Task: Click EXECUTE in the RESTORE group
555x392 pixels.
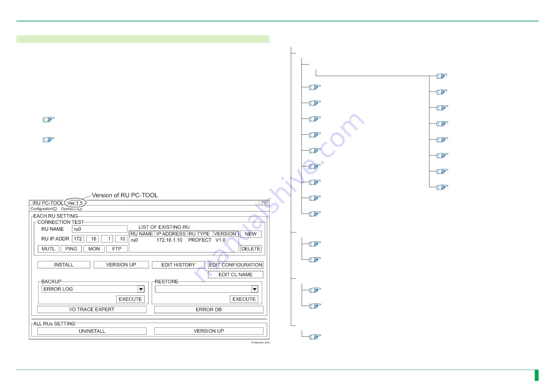Action: tap(244, 299)
